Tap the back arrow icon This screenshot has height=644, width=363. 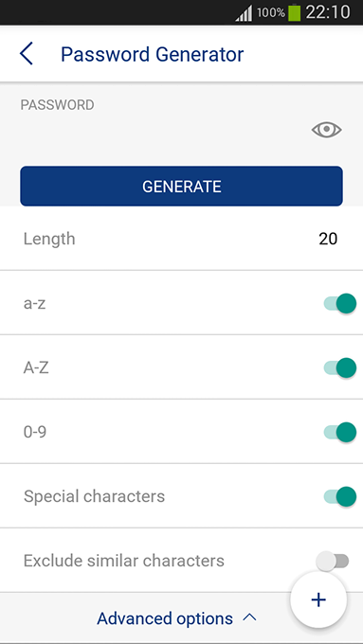click(x=26, y=54)
